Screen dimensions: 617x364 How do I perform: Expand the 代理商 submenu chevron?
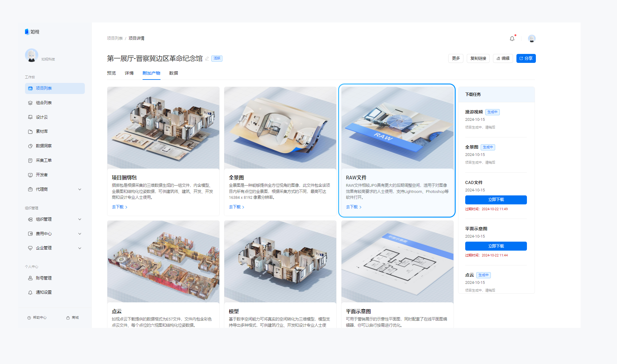(x=80, y=189)
